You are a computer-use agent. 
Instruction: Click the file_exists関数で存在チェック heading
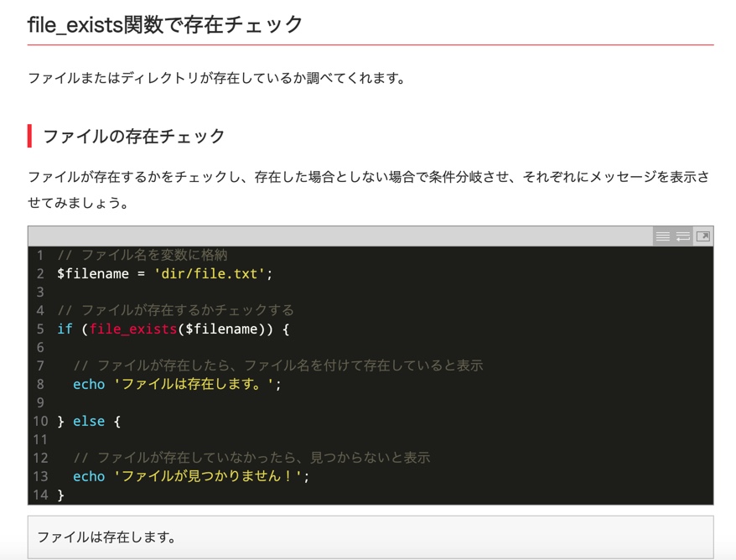[x=165, y=24]
